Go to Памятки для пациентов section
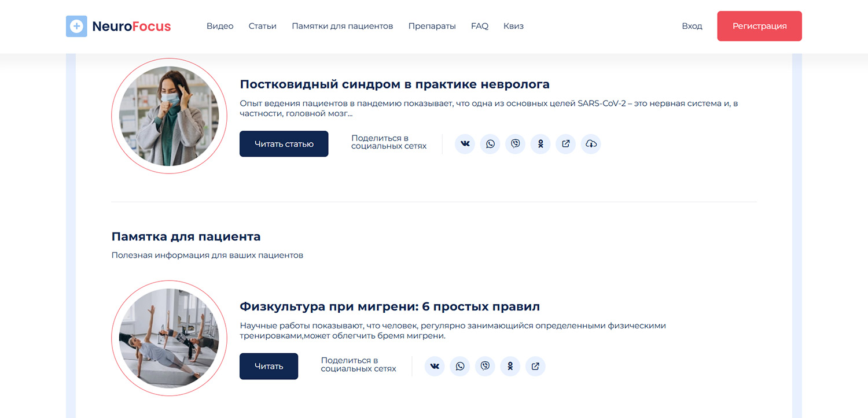Screen dimensions: 868x418 pyautogui.click(x=342, y=26)
